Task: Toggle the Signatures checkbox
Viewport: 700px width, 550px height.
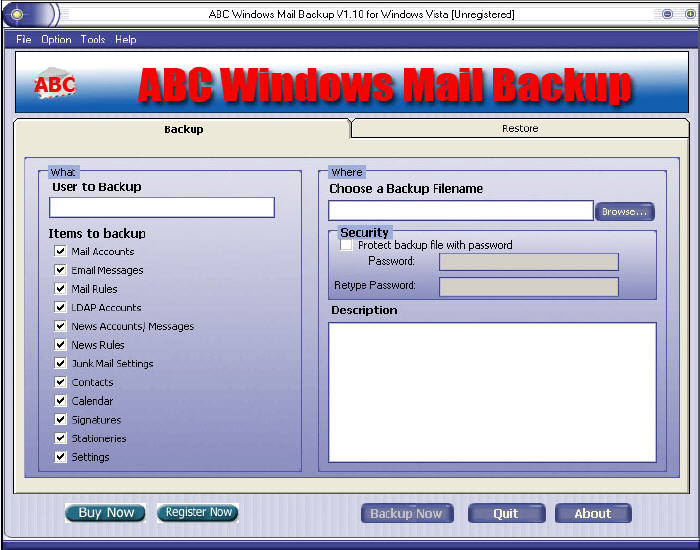Action: pos(60,419)
